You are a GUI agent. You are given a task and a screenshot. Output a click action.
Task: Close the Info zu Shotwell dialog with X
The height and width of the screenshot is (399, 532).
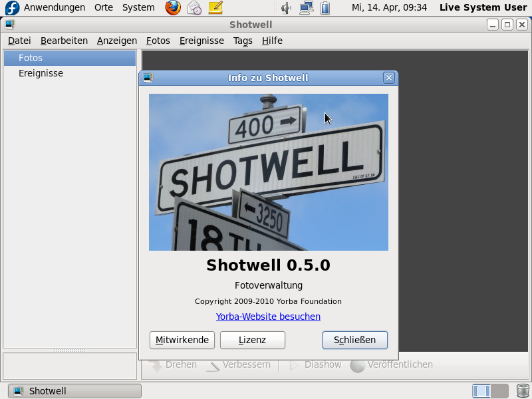pyautogui.click(x=389, y=78)
